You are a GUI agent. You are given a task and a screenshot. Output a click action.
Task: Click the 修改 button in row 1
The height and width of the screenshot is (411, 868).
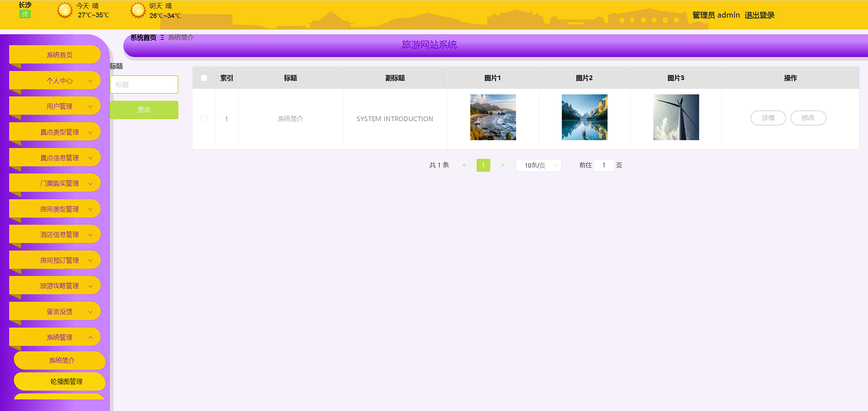point(808,118)
